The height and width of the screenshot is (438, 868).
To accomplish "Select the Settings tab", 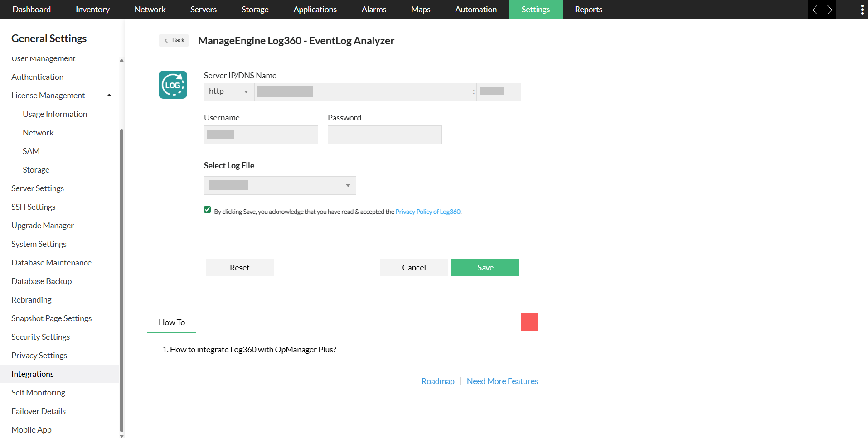I will (x=536, y=10).
